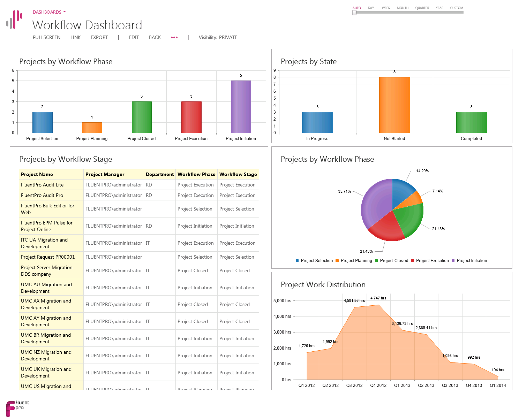Toggle Project Closed in the pie chart legend
Screen dimensions: 519x420
pyautogui.click(x=392, y=260)
